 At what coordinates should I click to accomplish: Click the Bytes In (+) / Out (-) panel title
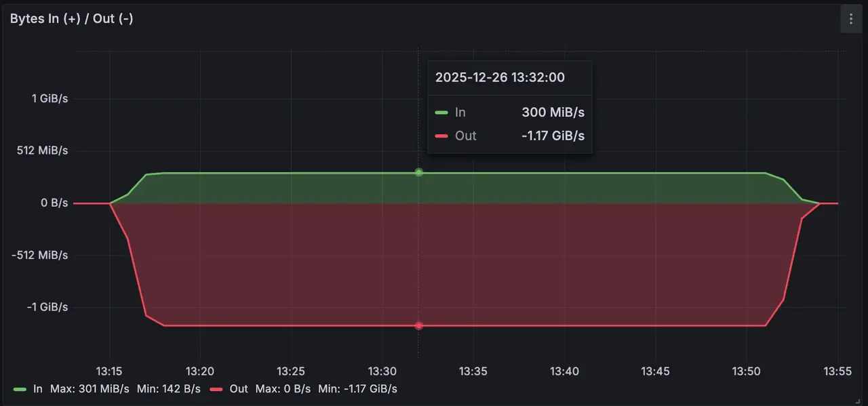71,19
